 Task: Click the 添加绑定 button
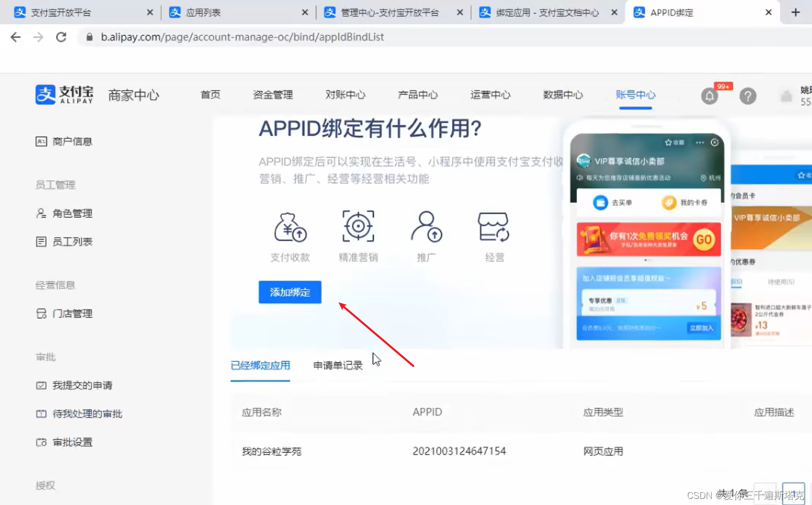289,292
